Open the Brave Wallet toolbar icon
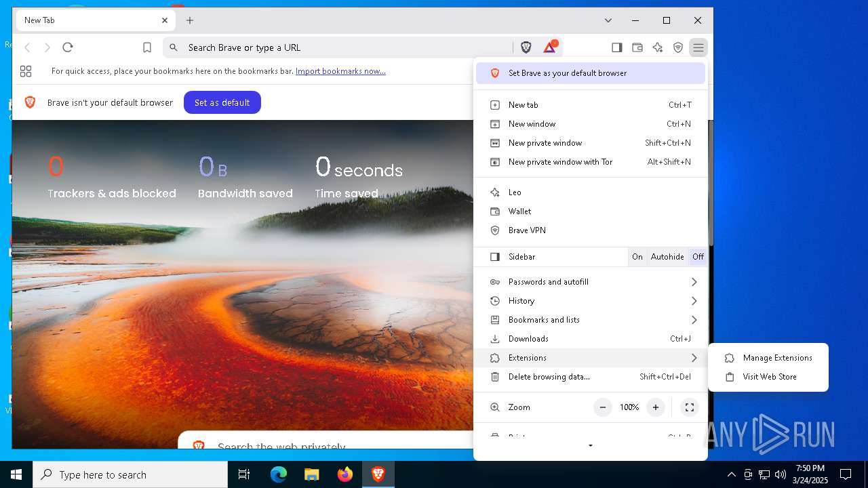 click(637, 47)
